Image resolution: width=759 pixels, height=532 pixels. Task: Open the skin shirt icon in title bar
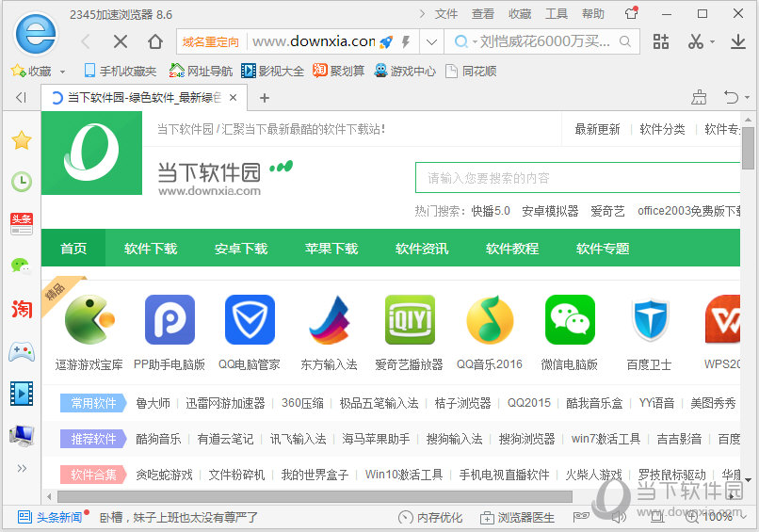point(631,13)
